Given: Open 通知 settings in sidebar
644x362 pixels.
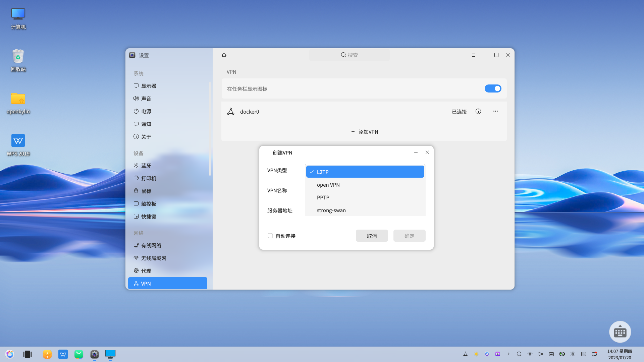Looking at the screenshot, I should pyautogui.click(x=168, y=124).
